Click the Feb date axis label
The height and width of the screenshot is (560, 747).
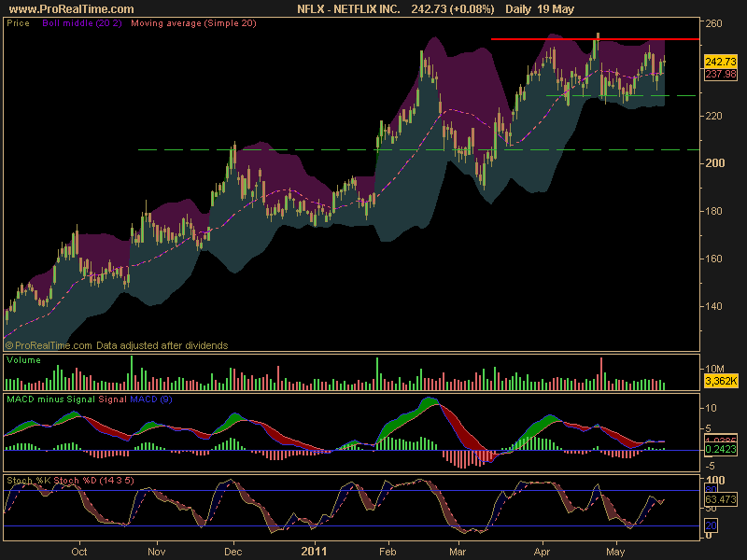coord(388,552)
